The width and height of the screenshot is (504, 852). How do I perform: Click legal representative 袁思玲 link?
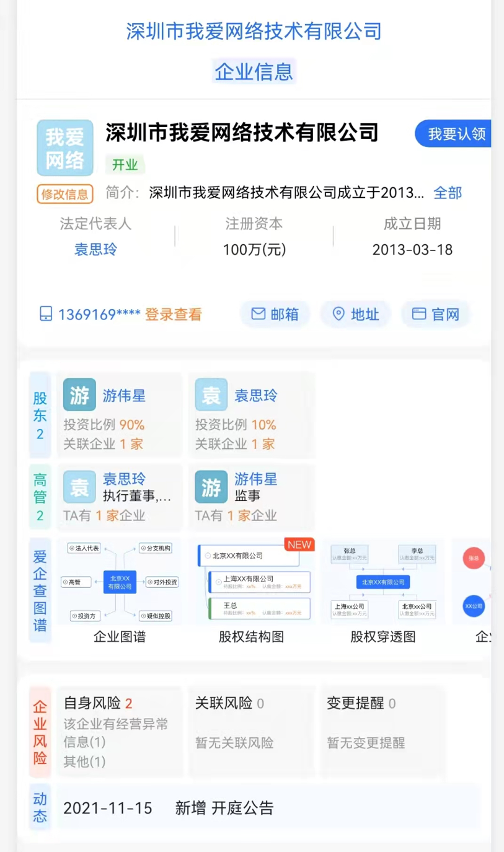(95, 249)
